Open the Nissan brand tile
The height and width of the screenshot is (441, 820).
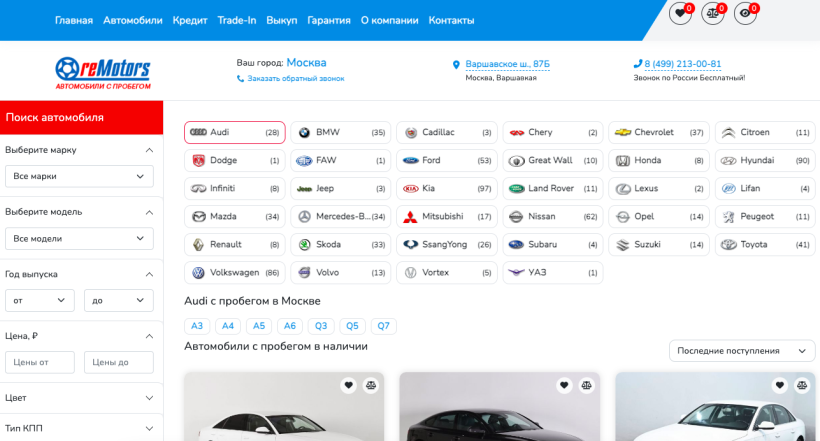[x=553, y=217]
